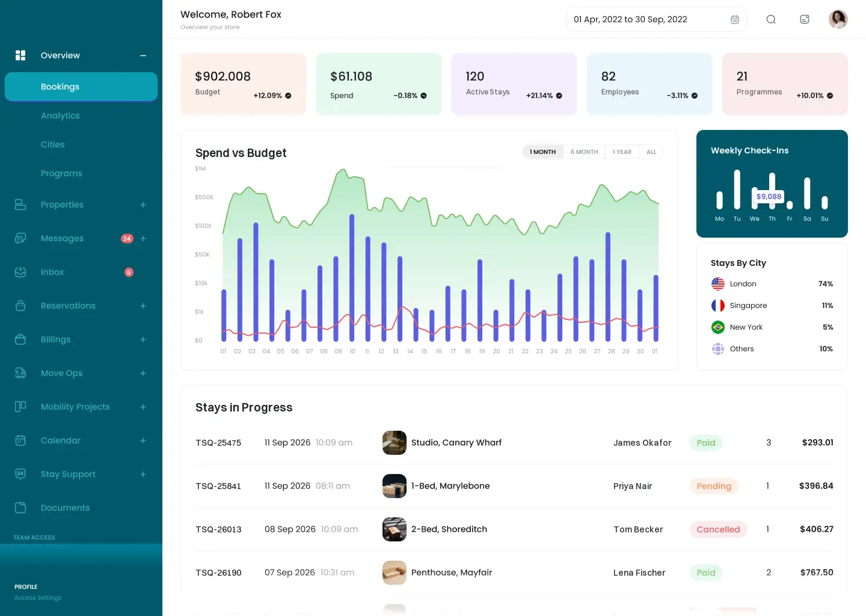Expand the Move Ops submenu
This screenshot has width=866, height=616.
coord(143,373)
